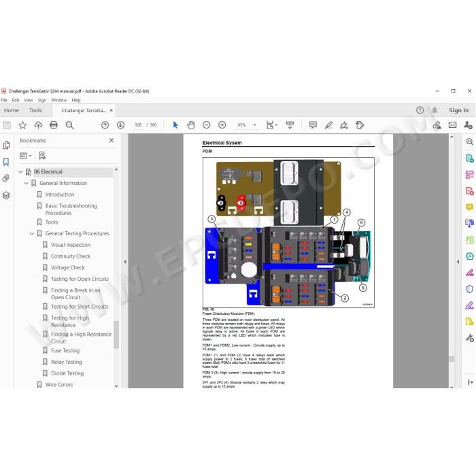Go to previous page arrow
This screenshot has width=476, height=476.
(x=105, y=124)
